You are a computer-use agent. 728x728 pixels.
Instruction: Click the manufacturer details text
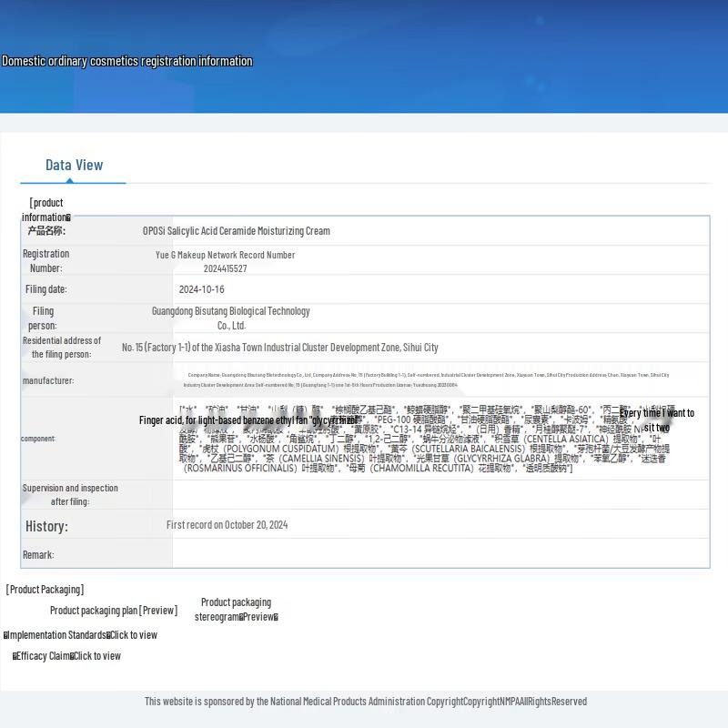point(426,379)
